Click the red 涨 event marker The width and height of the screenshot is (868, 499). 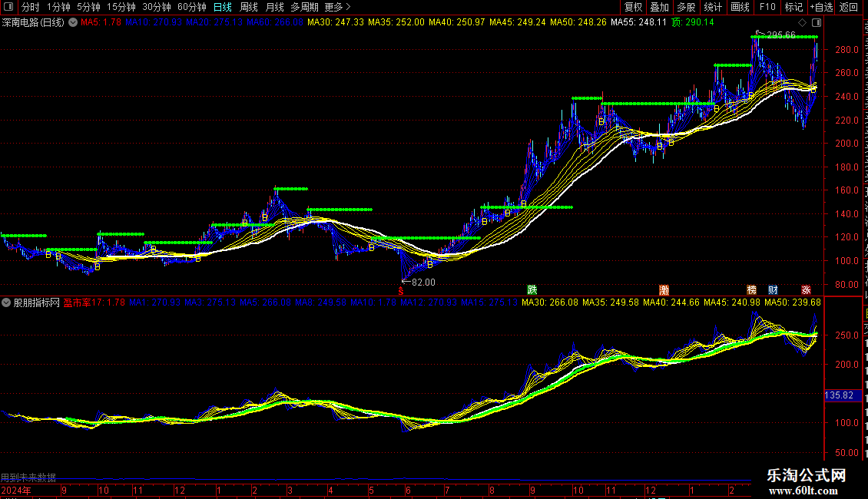(806, 290)
